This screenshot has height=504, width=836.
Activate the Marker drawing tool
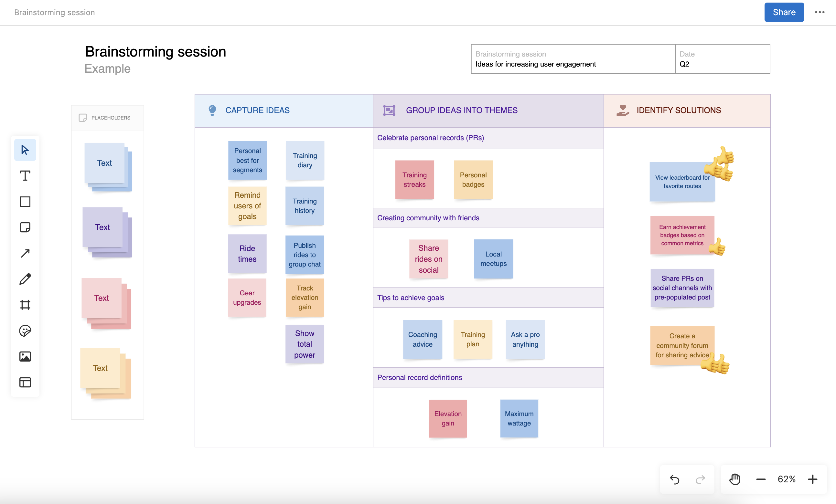tap(25, 279)
